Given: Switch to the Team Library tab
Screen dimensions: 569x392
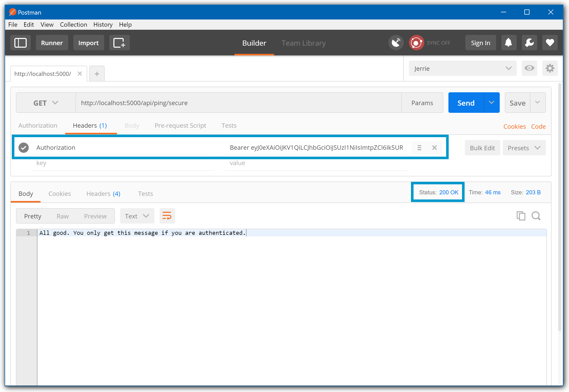Looking at the screenshot, I should click(303, 43).
